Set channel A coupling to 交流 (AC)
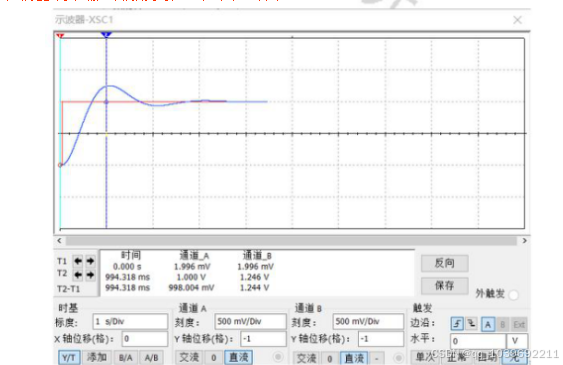 click(189, 357)
